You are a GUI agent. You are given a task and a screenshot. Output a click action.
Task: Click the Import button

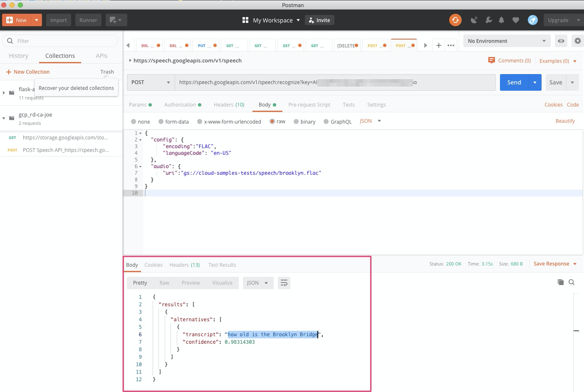click(59, 20)
